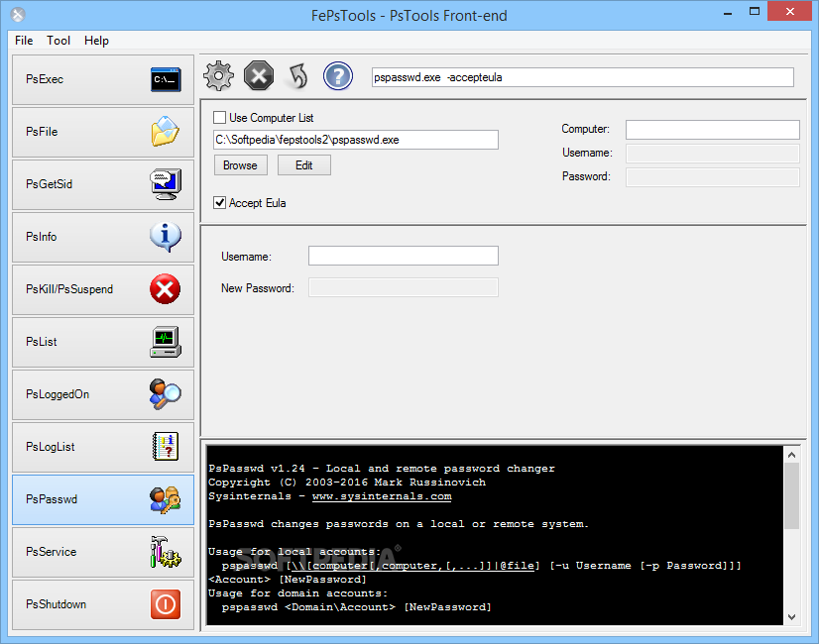This screenshot has width=819, height=644.
Task: Uncheck the Accept Eula checkbox
Action: (x=219, y=202)
